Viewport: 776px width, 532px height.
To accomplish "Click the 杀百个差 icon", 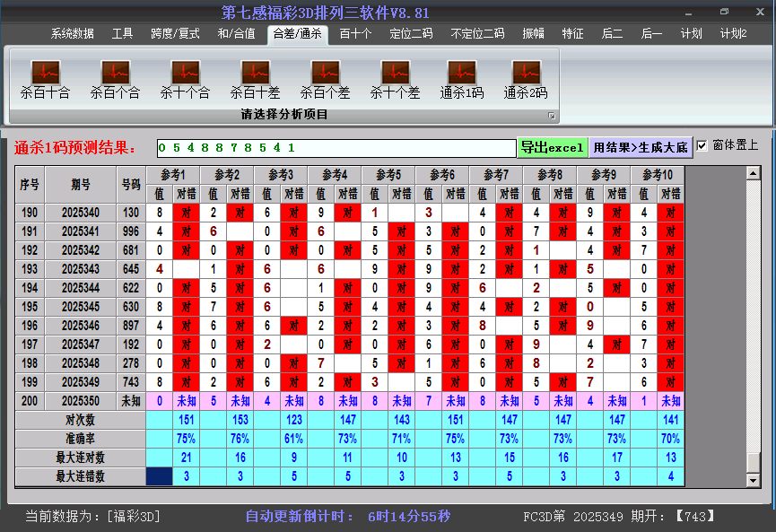I will (325, 73).
